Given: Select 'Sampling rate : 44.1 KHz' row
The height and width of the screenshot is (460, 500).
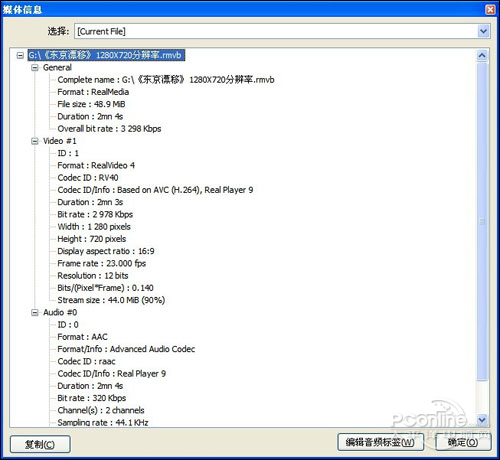Looking at the screenshot, I should coord(103,422).
